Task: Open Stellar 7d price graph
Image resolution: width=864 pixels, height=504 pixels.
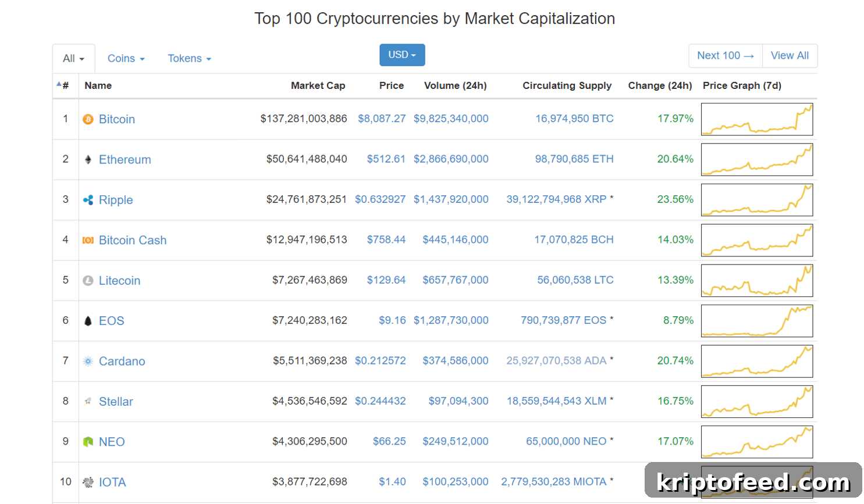Action: click(x=757, y=402)
